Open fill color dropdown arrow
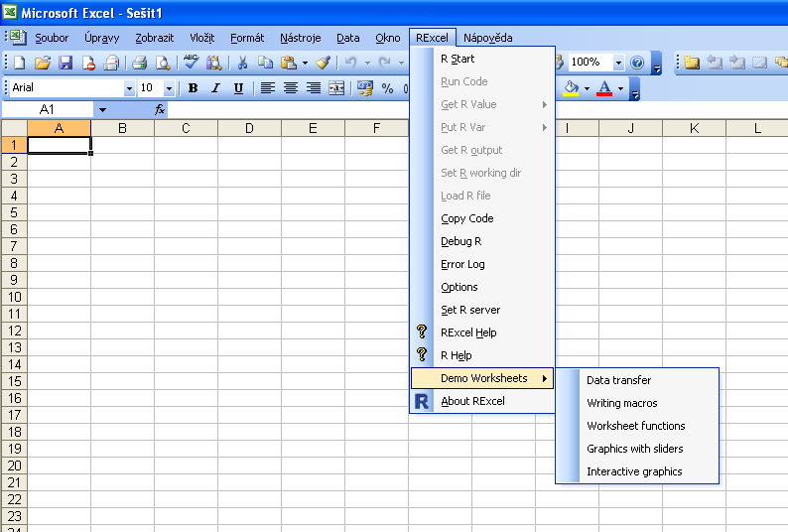This screenshot has width=788, height=532. tap(587, 89)
